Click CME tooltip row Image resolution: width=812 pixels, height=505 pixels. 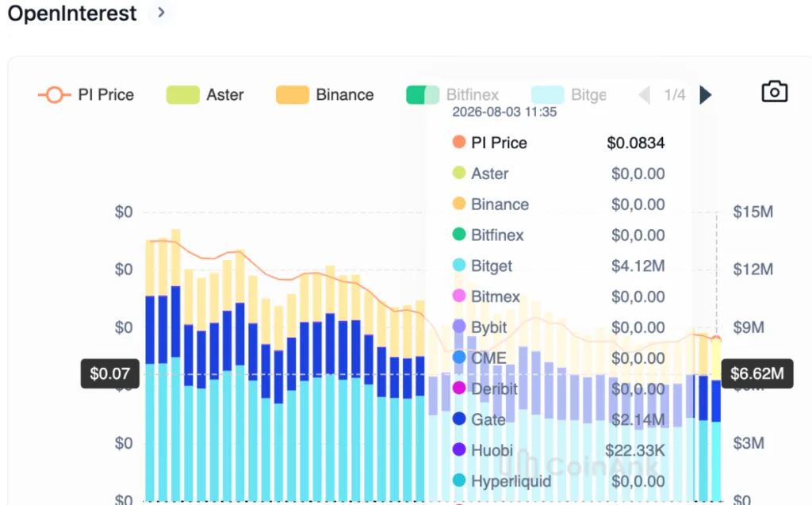558,358
